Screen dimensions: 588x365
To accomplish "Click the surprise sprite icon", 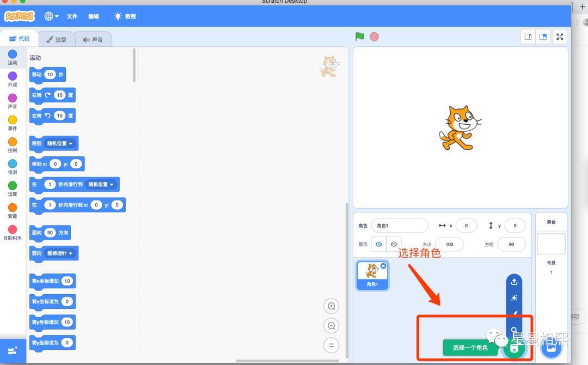I will tap(514, 298).
